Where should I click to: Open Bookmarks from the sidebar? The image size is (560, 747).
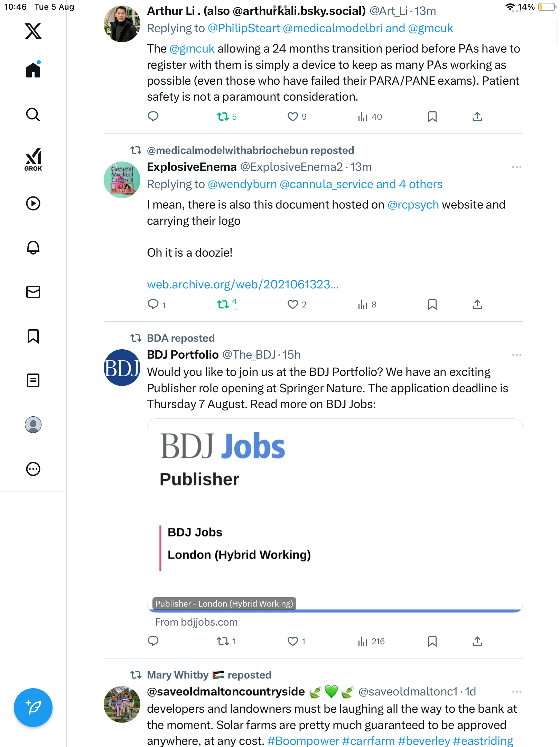click(33, 336)
